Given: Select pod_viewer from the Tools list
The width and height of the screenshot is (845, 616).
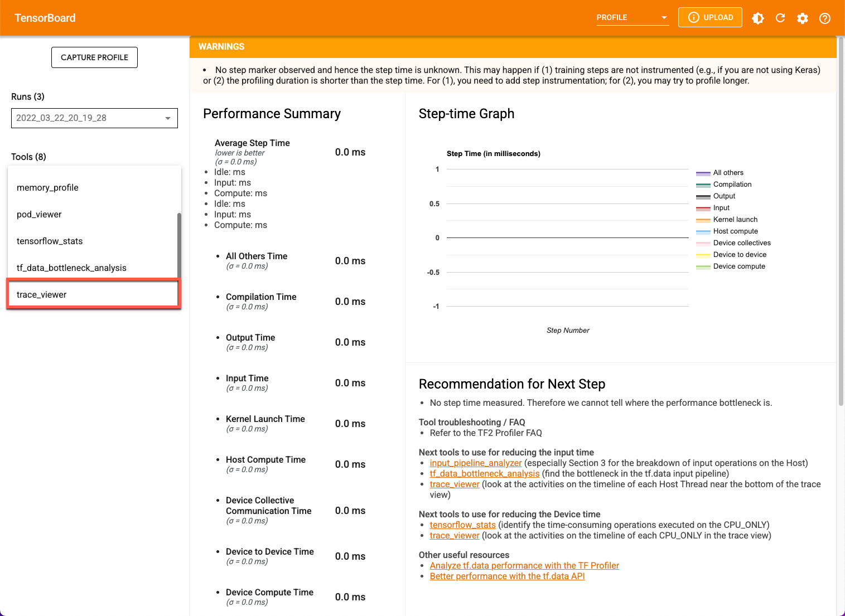Looking at the screenshot, I should (x=92, y=215).
